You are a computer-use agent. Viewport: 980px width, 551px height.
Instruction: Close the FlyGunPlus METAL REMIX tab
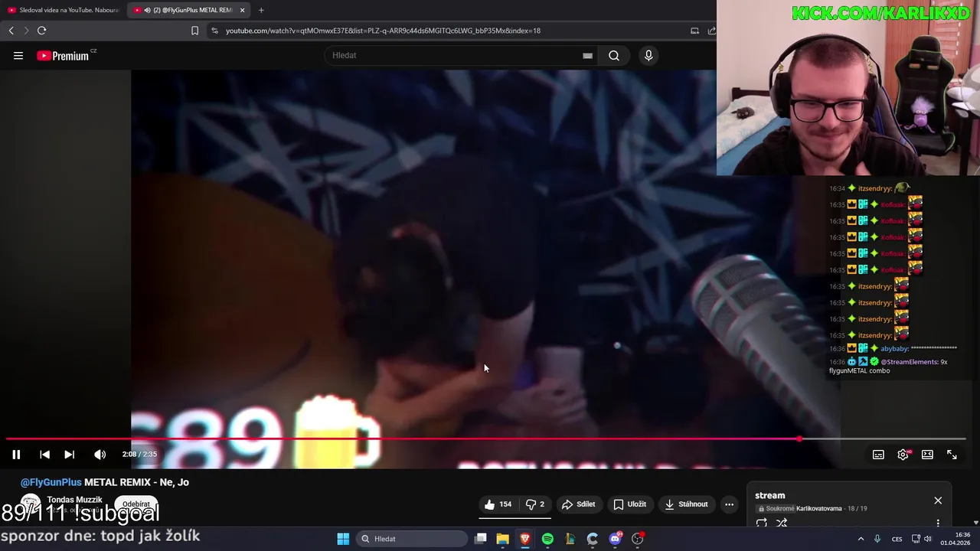[243, 10]
